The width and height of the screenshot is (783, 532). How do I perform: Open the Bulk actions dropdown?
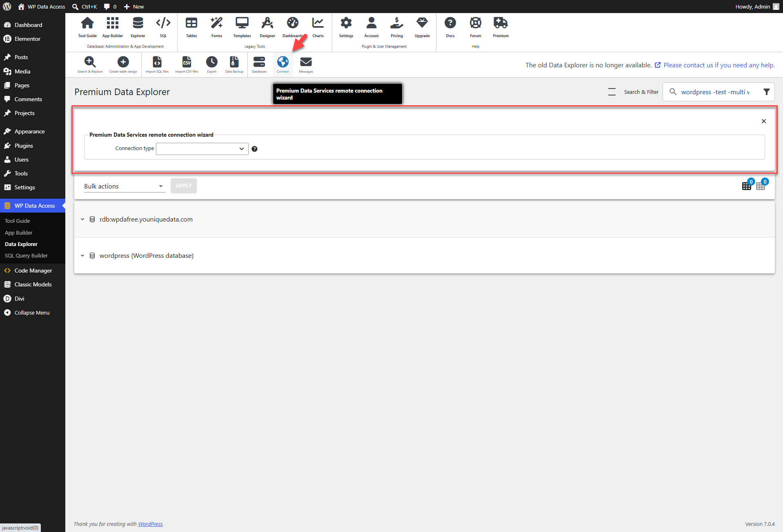click(x=124, y=186)
